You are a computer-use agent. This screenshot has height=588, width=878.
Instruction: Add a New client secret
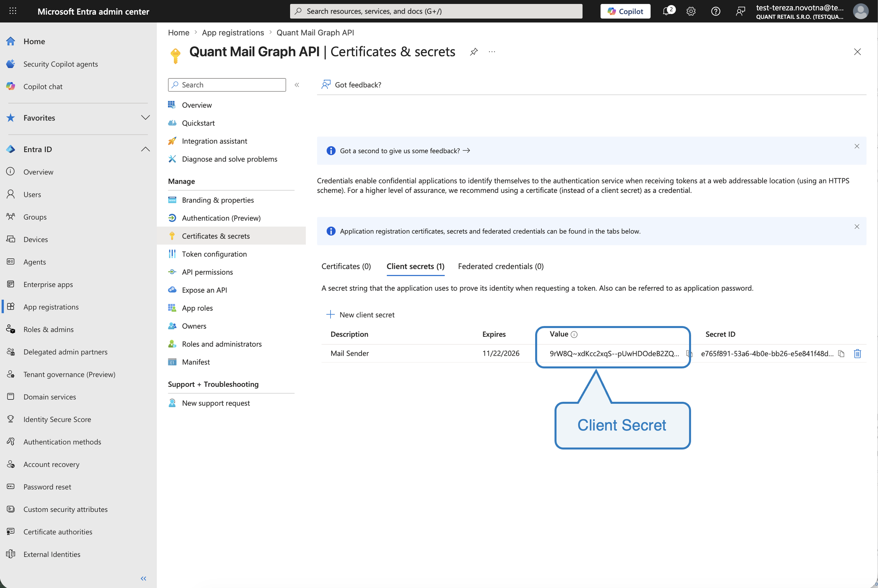click(361, 315)
